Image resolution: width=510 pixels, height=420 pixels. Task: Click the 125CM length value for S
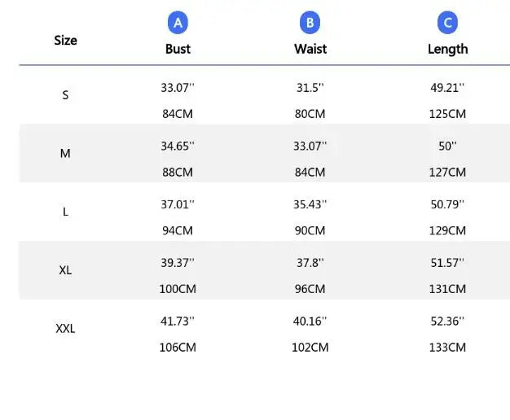(447, 114)
